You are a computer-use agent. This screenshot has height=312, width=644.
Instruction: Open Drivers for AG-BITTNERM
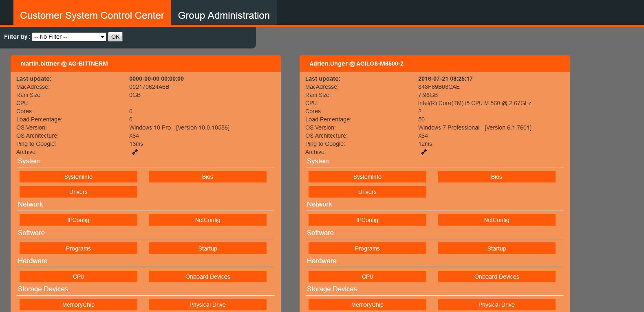click(78, 192)
